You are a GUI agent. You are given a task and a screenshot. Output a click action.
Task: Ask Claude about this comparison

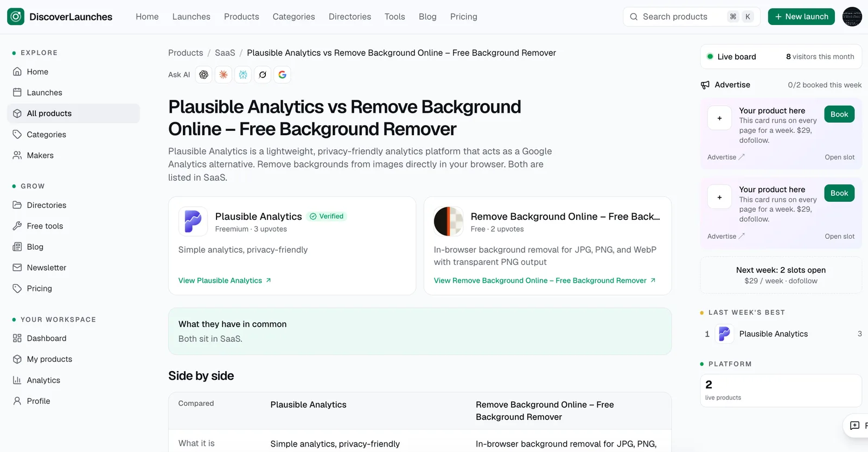pos(224,75)
